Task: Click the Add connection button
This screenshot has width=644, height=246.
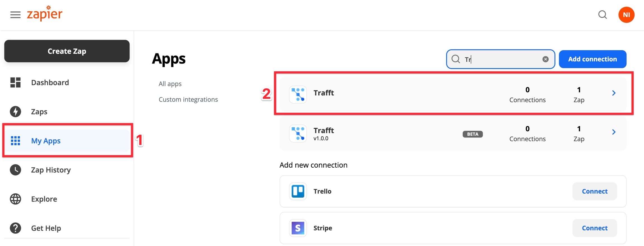Action: point(592,59)
